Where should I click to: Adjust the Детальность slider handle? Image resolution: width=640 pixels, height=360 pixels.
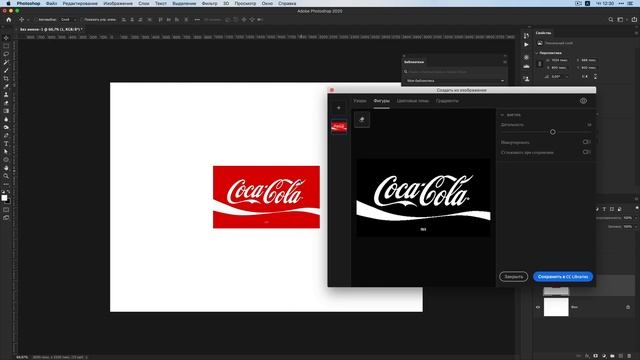point(553,132)
